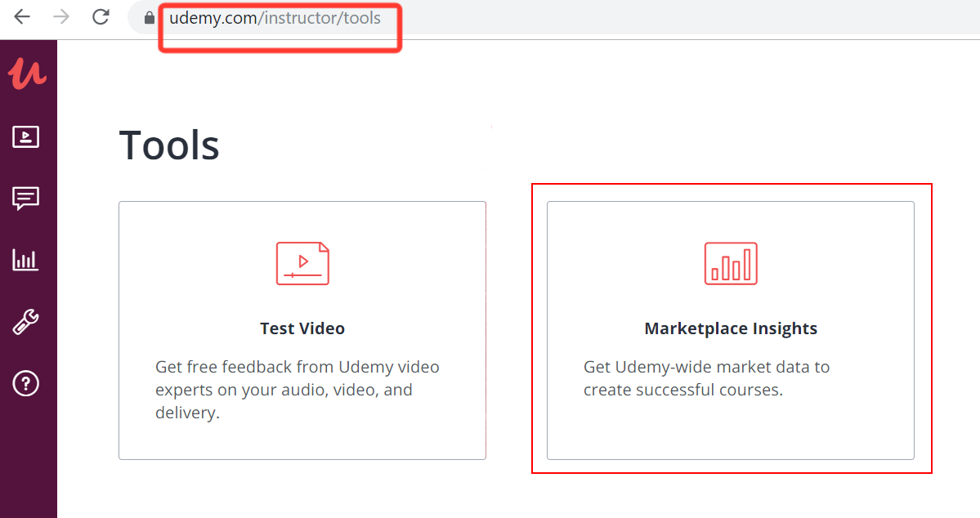Viewport: 980px width, 518px height.
Task: Open the Help question mark icon
Action: coord(25,383)
